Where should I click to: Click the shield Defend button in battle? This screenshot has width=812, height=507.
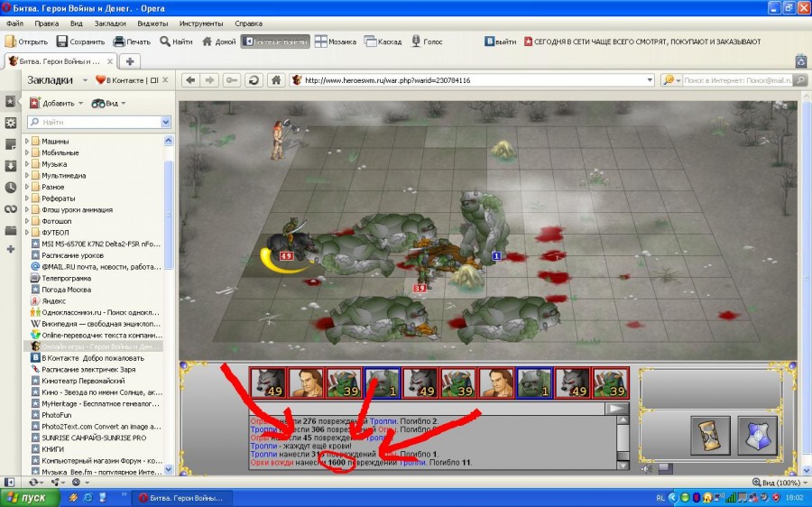(758, 435)
